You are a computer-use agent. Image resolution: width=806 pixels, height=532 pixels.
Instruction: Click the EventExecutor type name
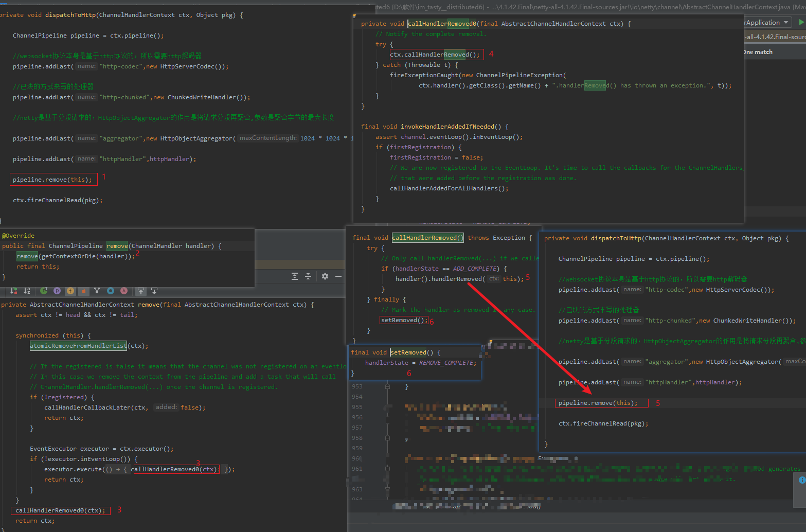tap(53, 449)
